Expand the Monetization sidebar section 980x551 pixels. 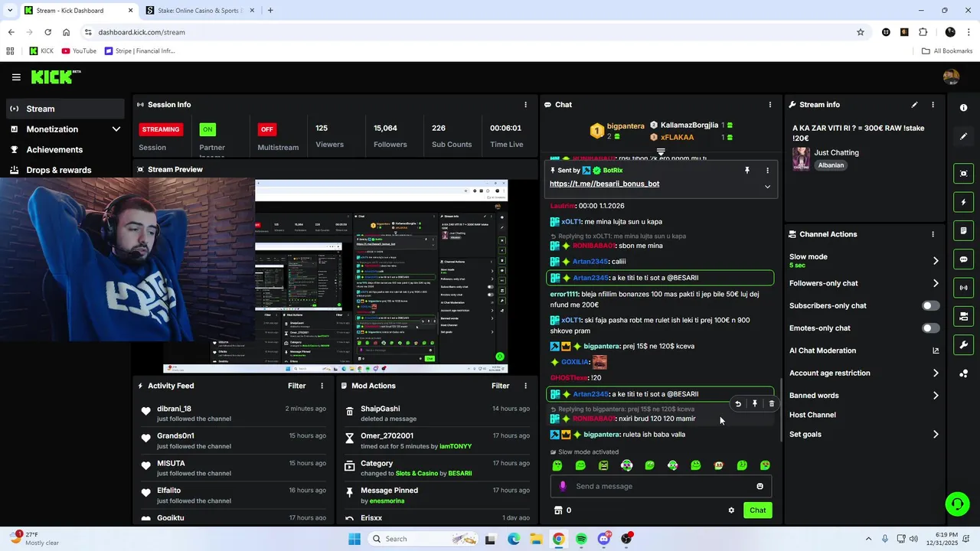pos(116,129)
